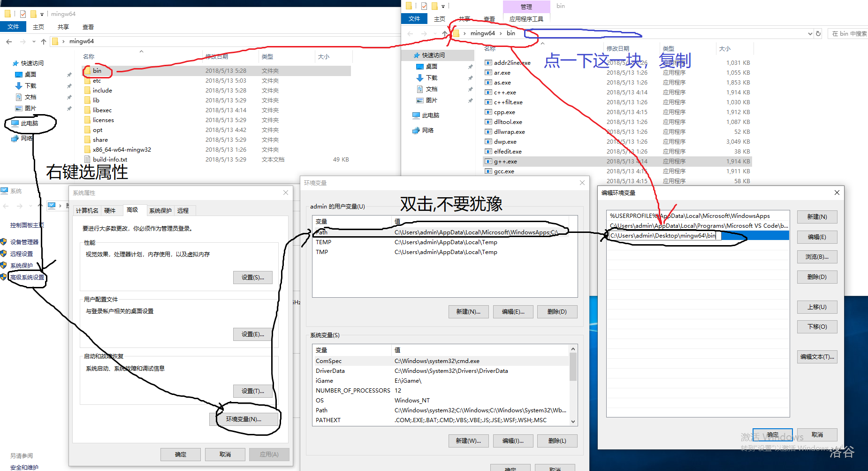
Task: Go up one level in mingw64 window
Action: tap(44, 42)
